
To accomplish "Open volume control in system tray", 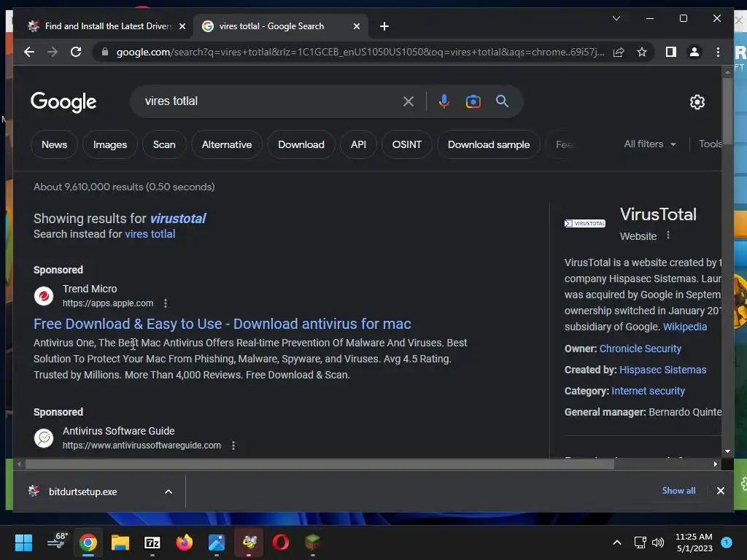I will [x=658, y=542].
